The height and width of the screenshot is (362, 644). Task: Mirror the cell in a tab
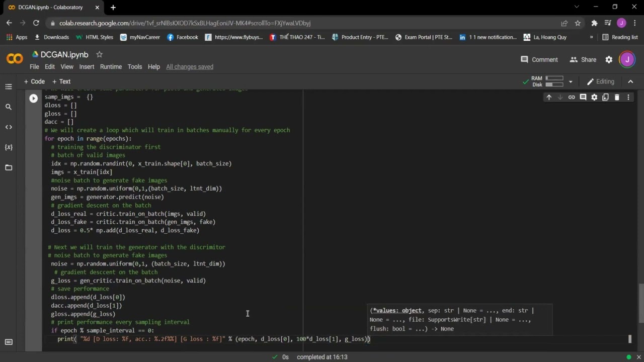605,98
